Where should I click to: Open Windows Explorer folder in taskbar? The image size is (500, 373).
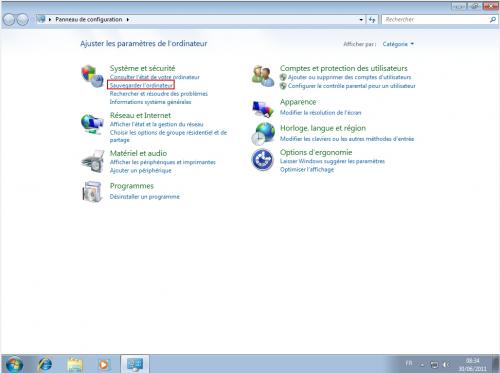click(75, 364)
